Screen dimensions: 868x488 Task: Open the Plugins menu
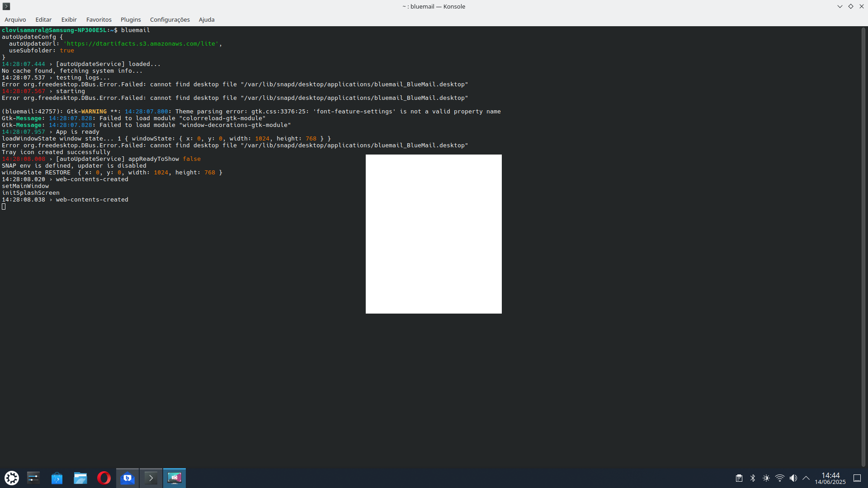point(131,19)
